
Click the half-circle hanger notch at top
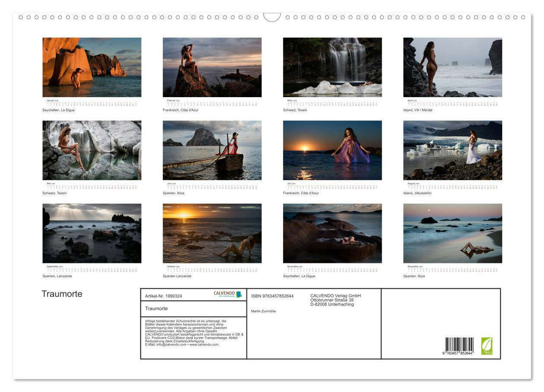(272, 17)
